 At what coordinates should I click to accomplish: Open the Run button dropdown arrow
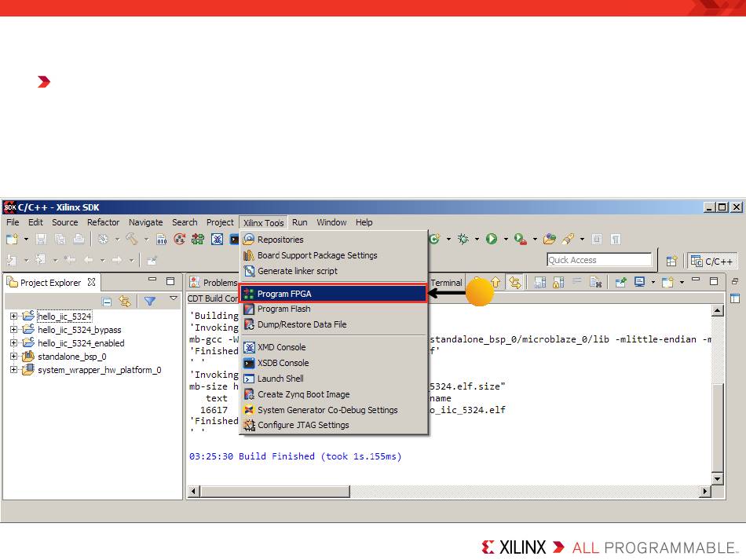506,240
